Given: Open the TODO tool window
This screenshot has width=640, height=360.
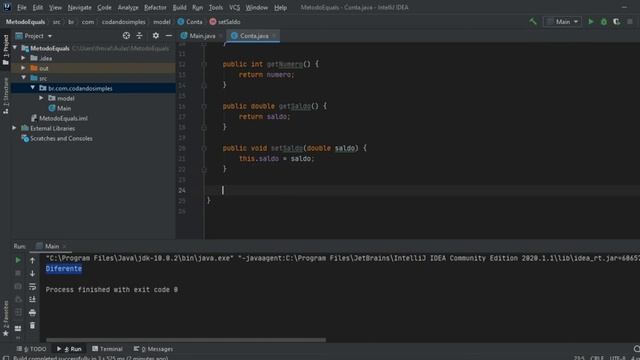Looking at the screenshot, I should coord(31,349).
